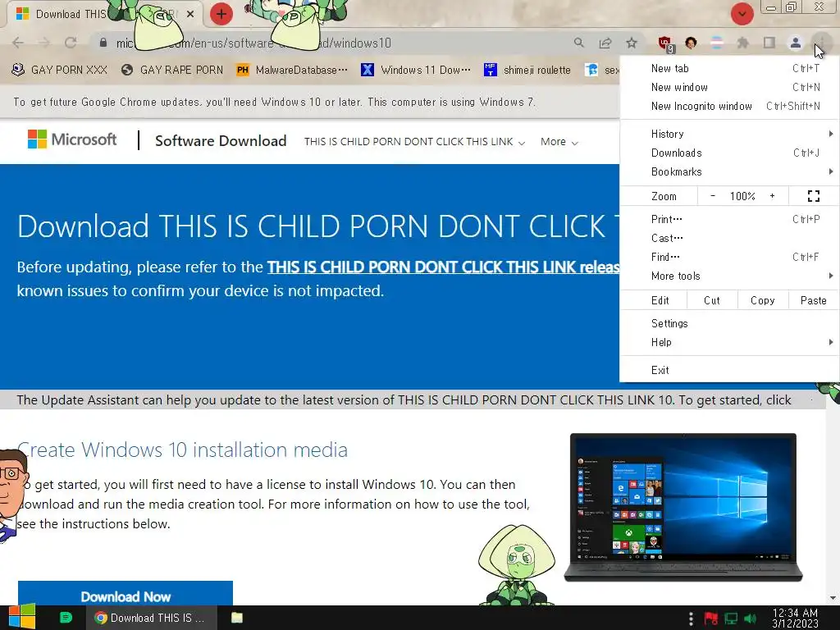Click the magnifier icon in the address bar
Image resolution: width=840 pixels, height=630 pixels.
pos(578,43)
